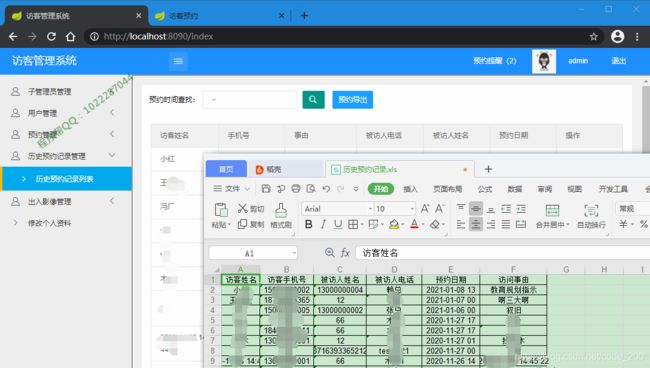Switch to the 插入 ribbon tab

coord(410,189)
